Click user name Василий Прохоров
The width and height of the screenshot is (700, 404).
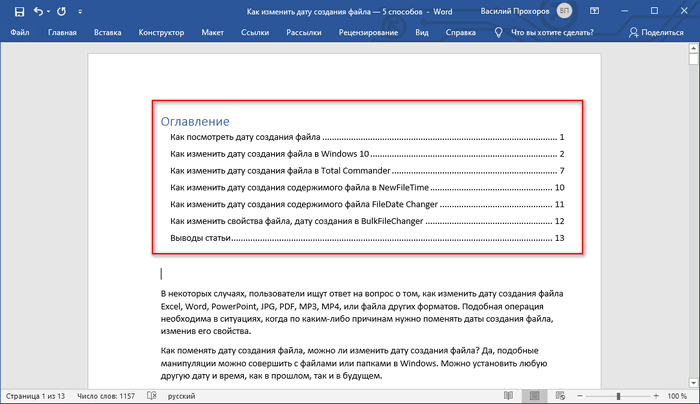click(x=515, y=12)
